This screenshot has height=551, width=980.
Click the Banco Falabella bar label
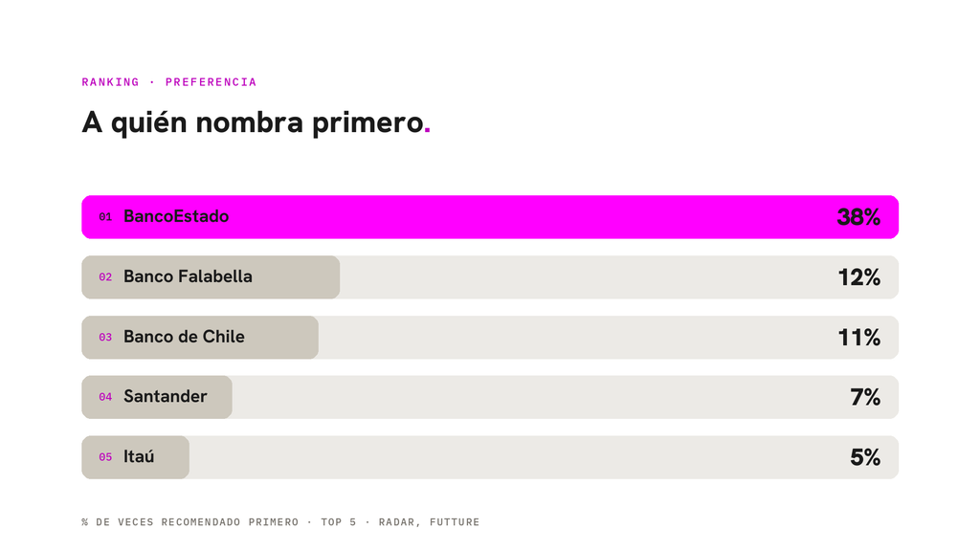pyautogui.click(x=189, y=276)
